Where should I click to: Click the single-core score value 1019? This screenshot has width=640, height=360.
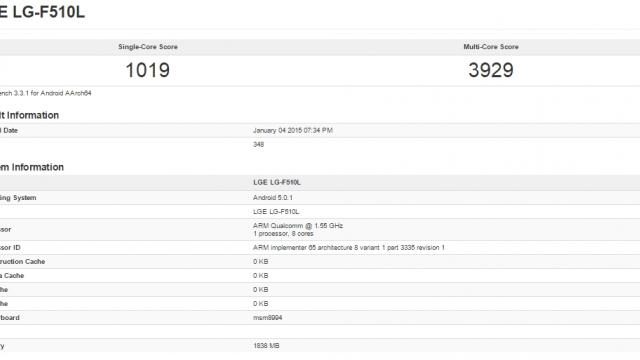click(x=148, y=70)
